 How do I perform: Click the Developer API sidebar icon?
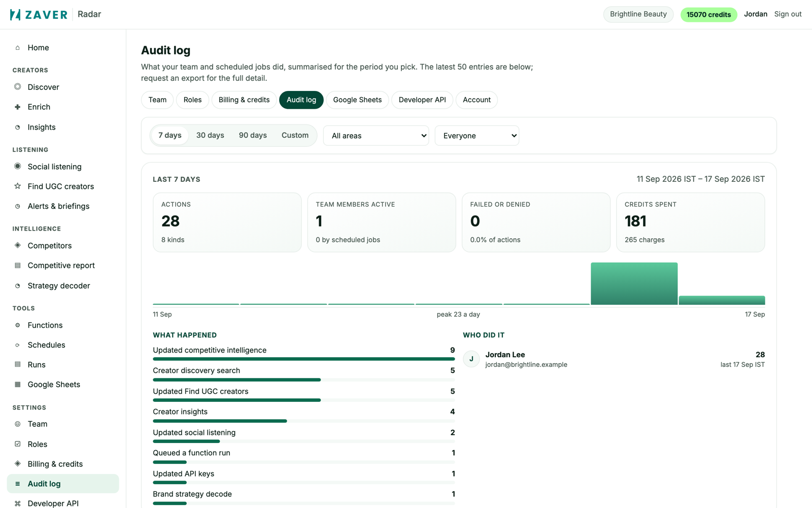(x=18, y=503)
